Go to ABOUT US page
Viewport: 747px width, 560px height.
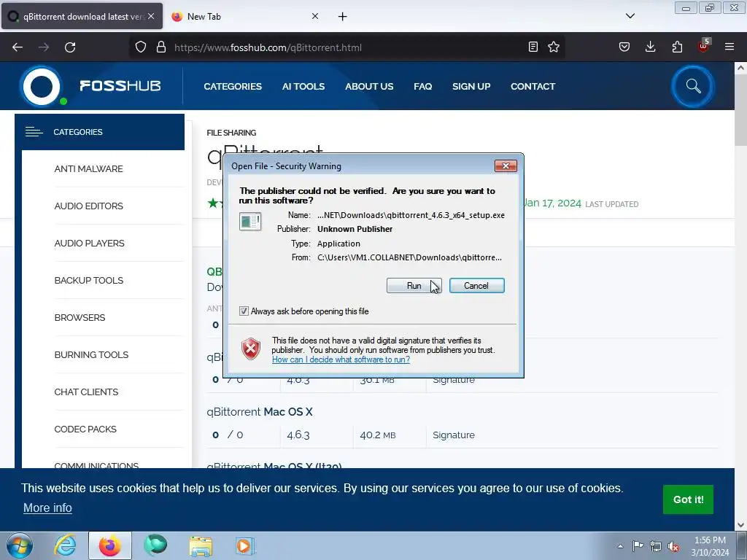369,87
